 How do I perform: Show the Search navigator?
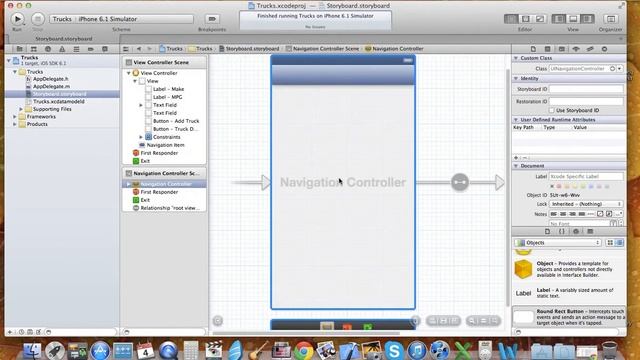point(48,49)
